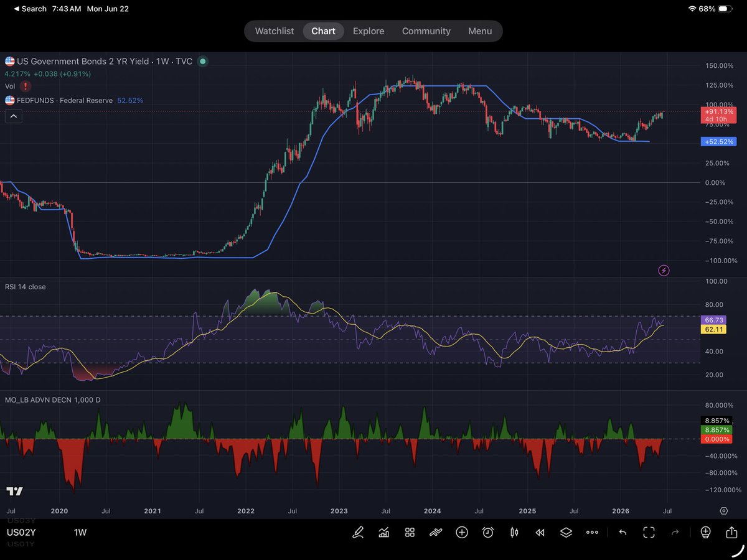747x560 pixels.
Task: Select the FEDFUNDS Federal Reserve legend
Action: click(65, 100)
